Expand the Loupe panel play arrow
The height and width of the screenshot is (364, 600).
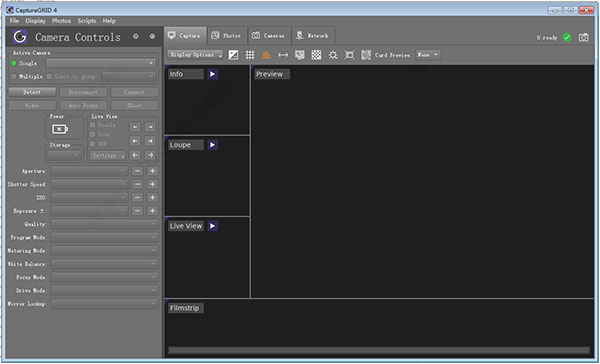(x=212, y=145)
